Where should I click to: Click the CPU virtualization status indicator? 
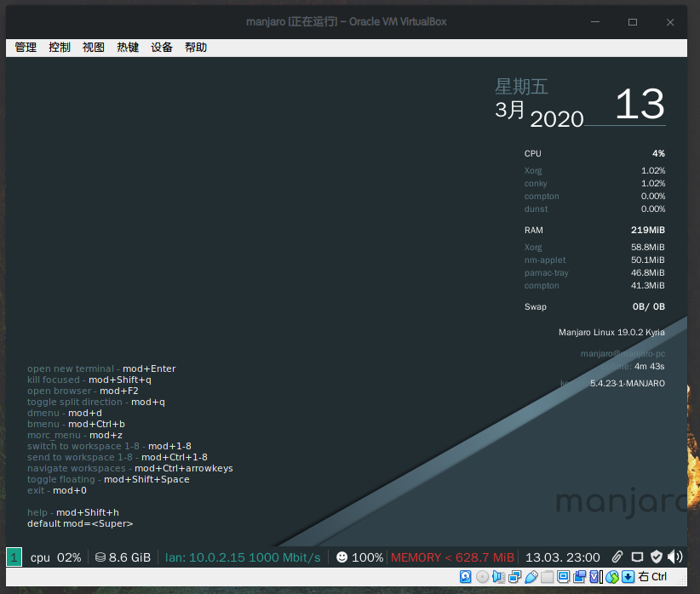596,577
